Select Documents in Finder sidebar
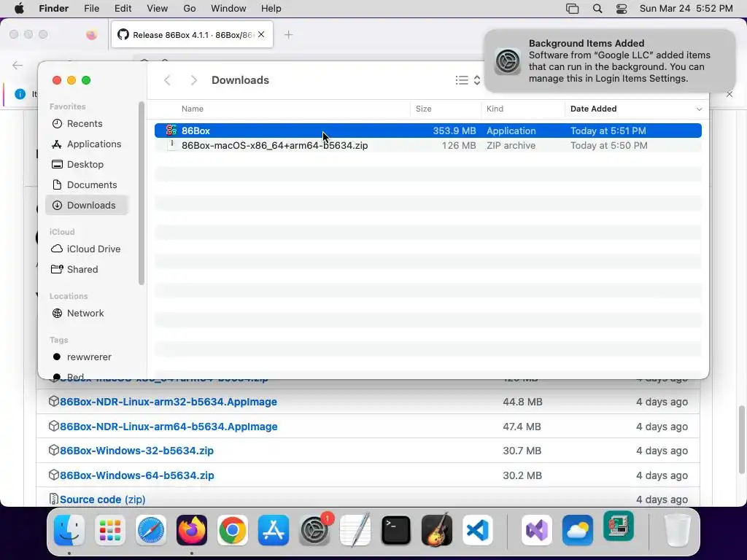Image resolution: width=747 pixels, height=560 pixels. (87, 185)
